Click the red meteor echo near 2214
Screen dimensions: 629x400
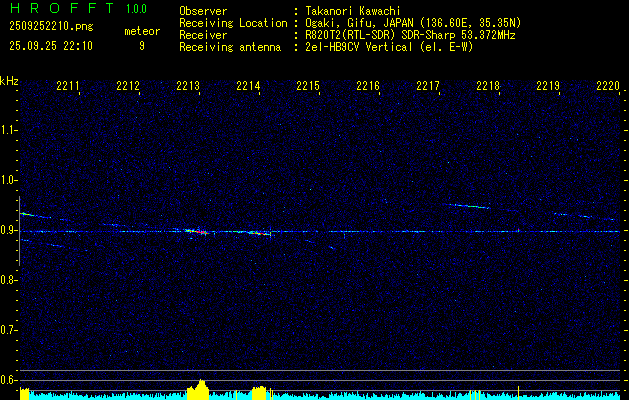[259, 233]
